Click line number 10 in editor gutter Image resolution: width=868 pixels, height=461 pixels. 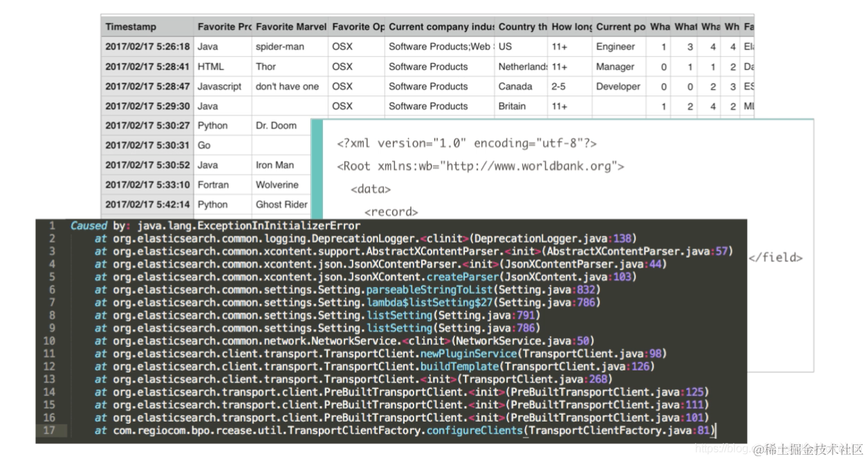[x=49, y=341]
